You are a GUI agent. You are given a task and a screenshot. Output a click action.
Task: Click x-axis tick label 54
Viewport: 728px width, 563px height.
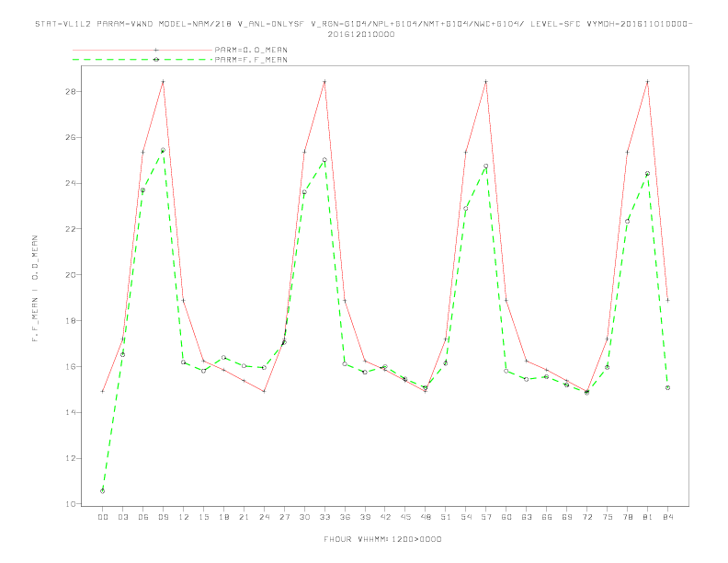click(x=466, y=517)
